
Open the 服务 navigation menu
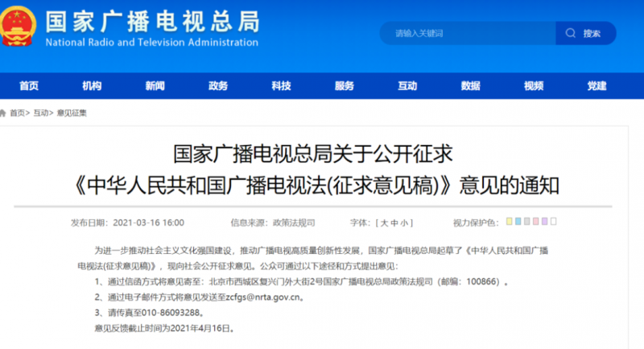pyautogui.click(x=344, y=86)
